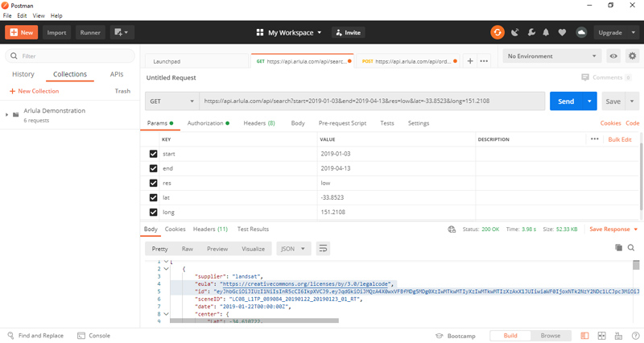Open the Headers (8) request tab

point(259,123)
